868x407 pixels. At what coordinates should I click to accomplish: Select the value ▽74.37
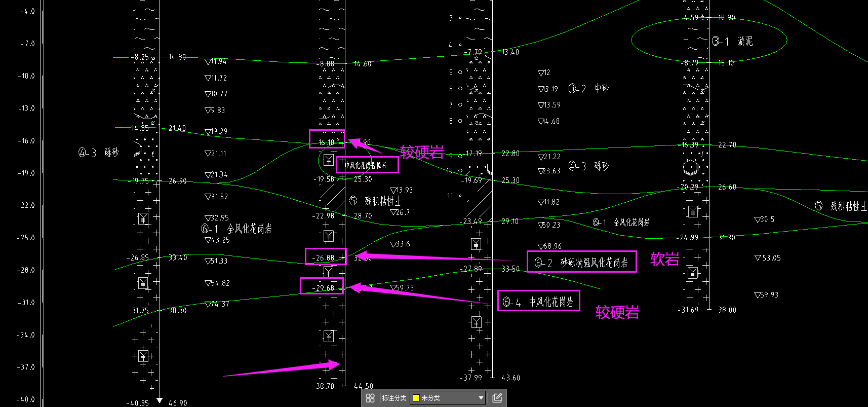217,304
